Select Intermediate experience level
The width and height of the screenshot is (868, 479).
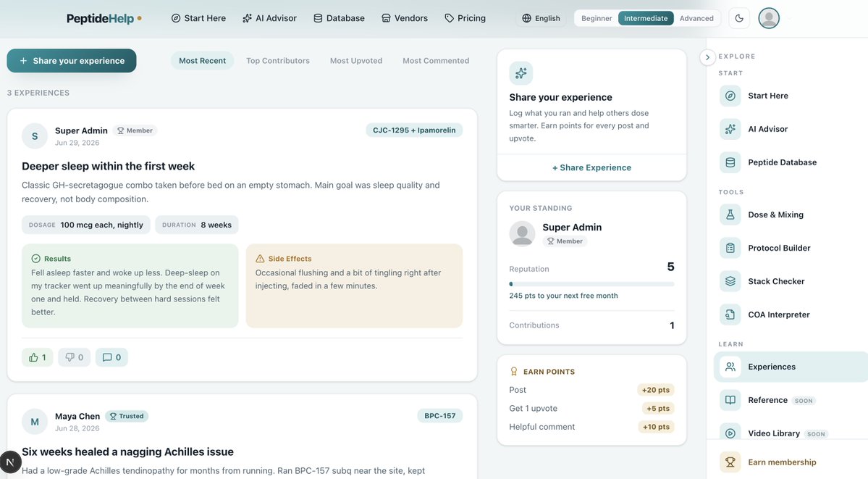(x=646, y=18)
